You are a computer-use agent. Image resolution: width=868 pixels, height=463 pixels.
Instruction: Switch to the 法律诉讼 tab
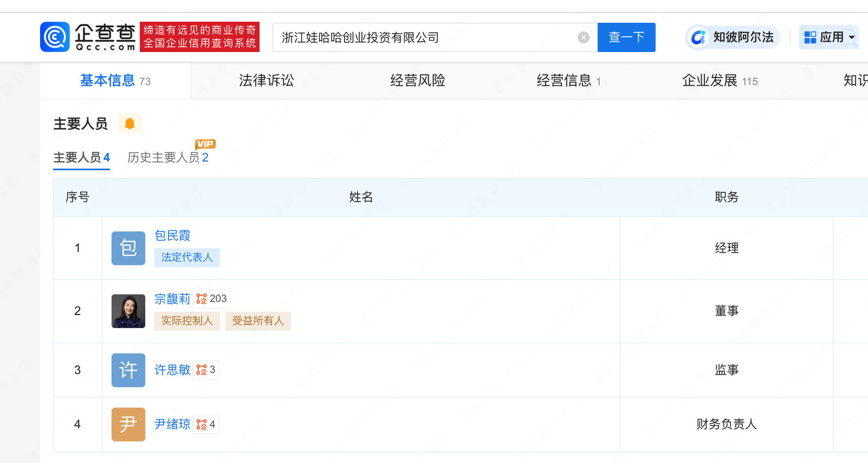click(x=266, y=81)
